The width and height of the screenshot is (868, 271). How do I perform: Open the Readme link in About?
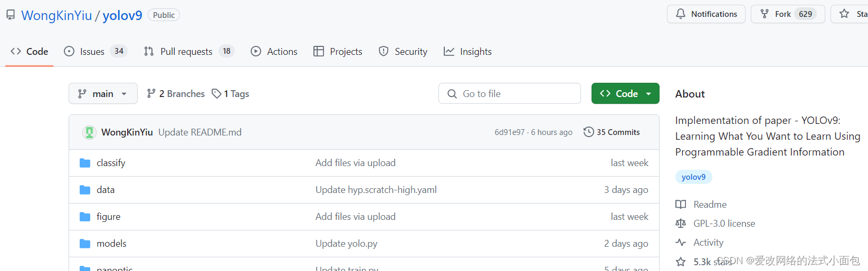click(x=710, y=205)
